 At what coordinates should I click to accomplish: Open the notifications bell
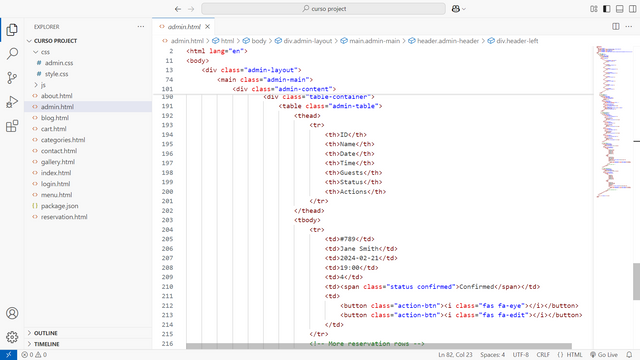(629, 355)
